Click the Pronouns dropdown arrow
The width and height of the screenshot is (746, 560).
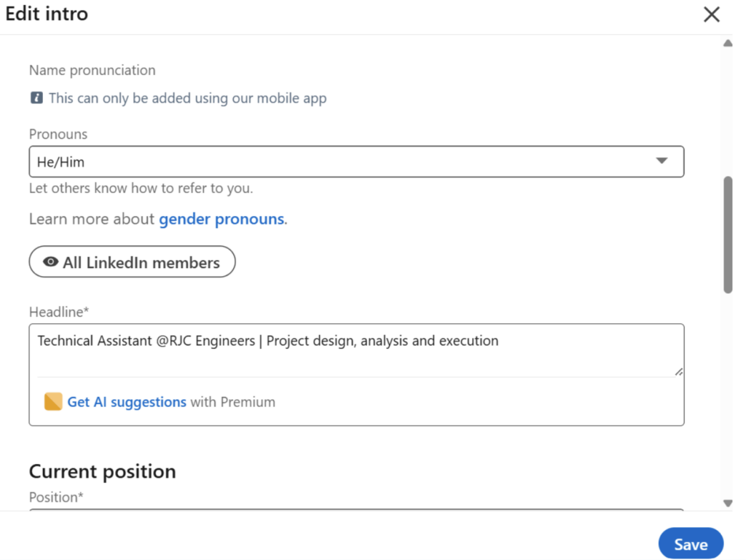pos(661,161)
